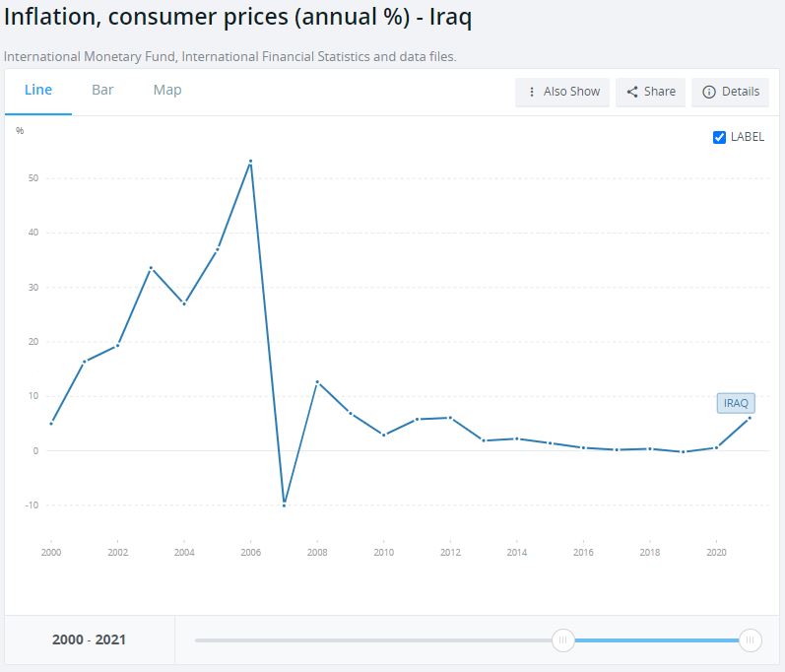Click the right year range slider handle

click(x=751, y=640)
